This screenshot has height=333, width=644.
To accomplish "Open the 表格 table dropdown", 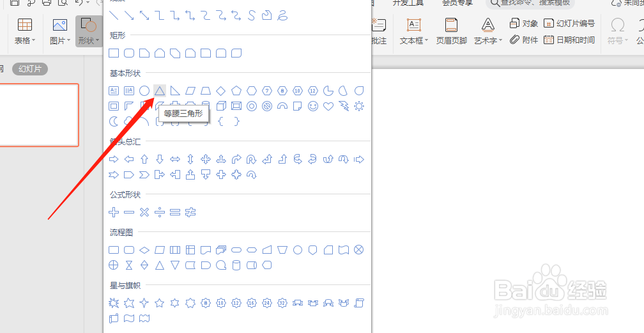I will (25, 31).
